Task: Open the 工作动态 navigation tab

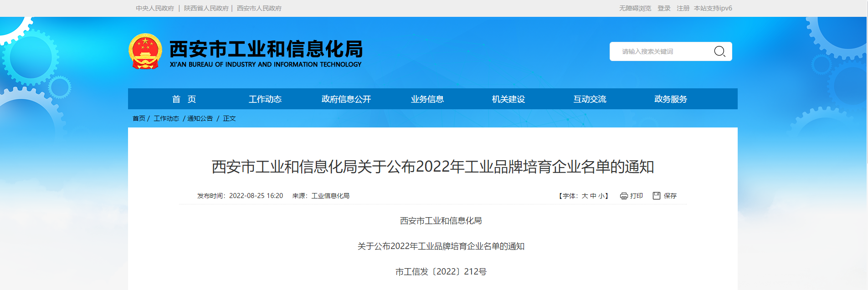Action: click(265, 99)
